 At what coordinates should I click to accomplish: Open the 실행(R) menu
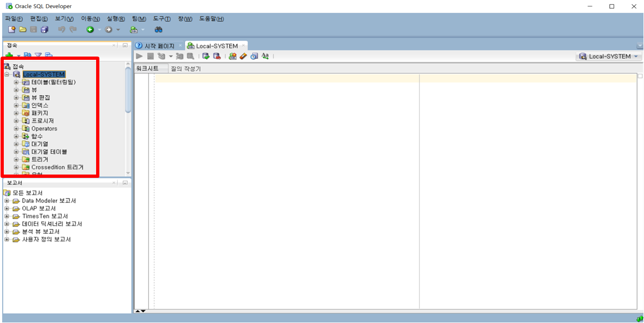point(116,19)
